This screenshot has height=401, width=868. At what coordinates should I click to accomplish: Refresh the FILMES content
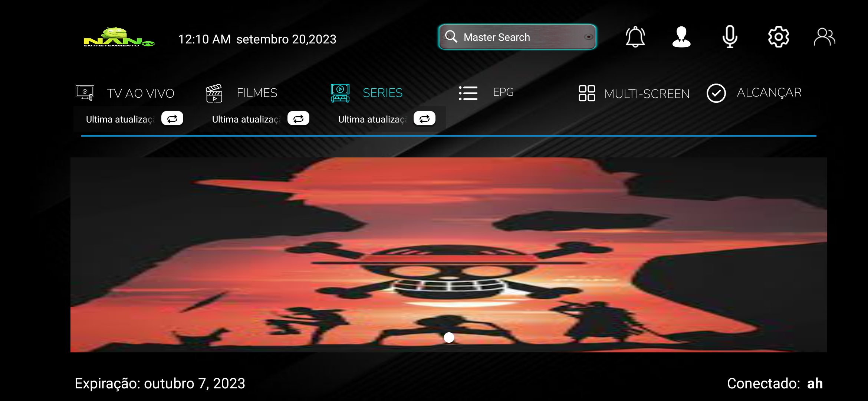point(298,118)
